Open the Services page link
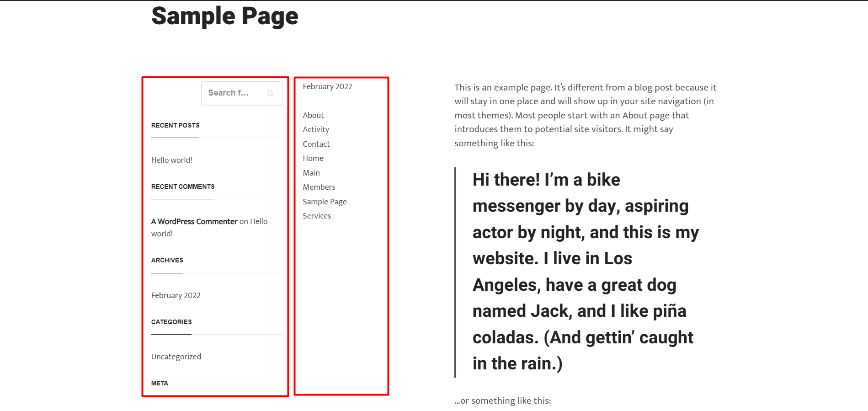Screen dimensions: 868x411 pyautogui.click(x=317, y=216)
